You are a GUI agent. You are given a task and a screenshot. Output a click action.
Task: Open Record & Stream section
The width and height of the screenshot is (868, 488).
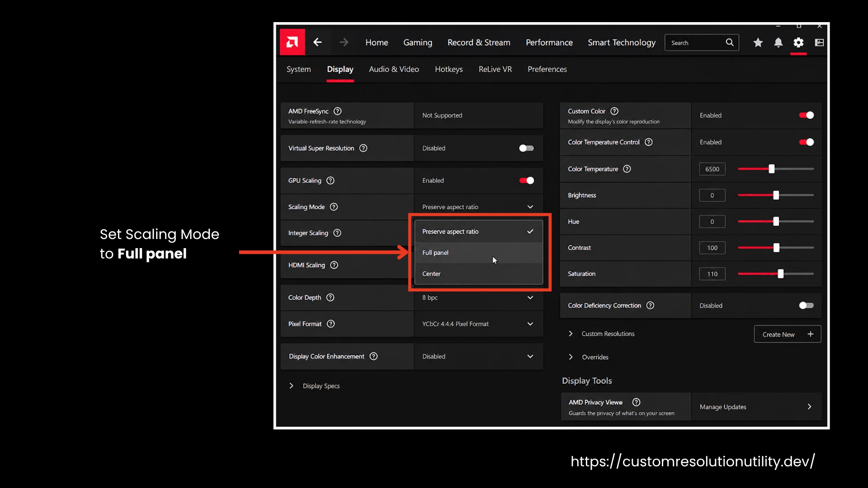[x=479, y=42]
